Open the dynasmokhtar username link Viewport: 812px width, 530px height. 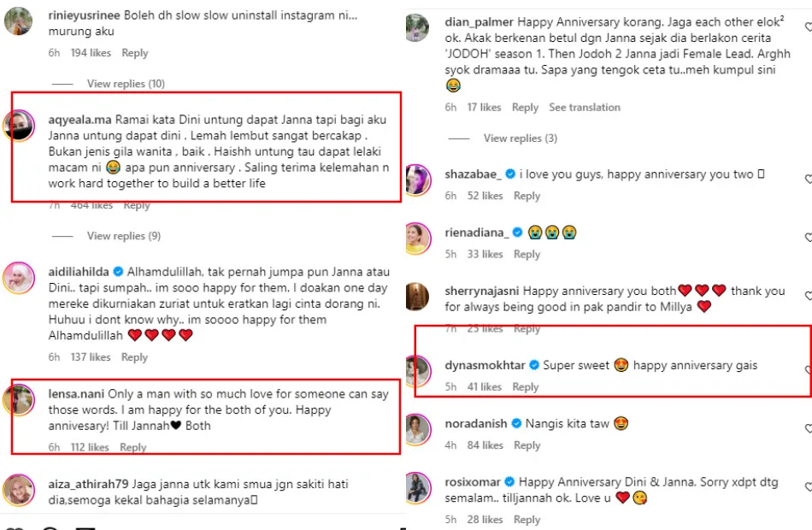click(485, 365)
